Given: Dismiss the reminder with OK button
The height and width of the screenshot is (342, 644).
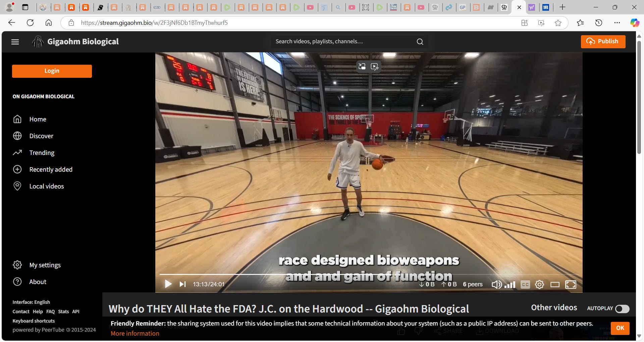Looking at the screenshot, I should pos(620,328).
